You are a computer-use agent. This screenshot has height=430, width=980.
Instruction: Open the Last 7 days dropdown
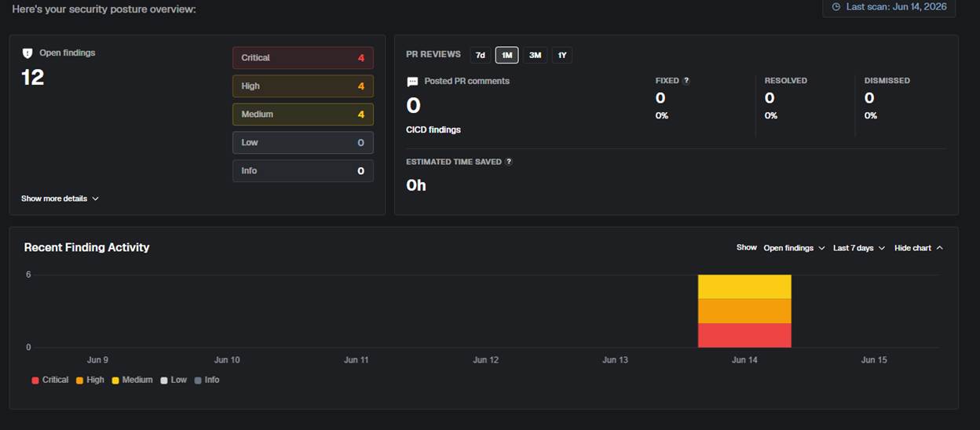click(x=859, y=248)
